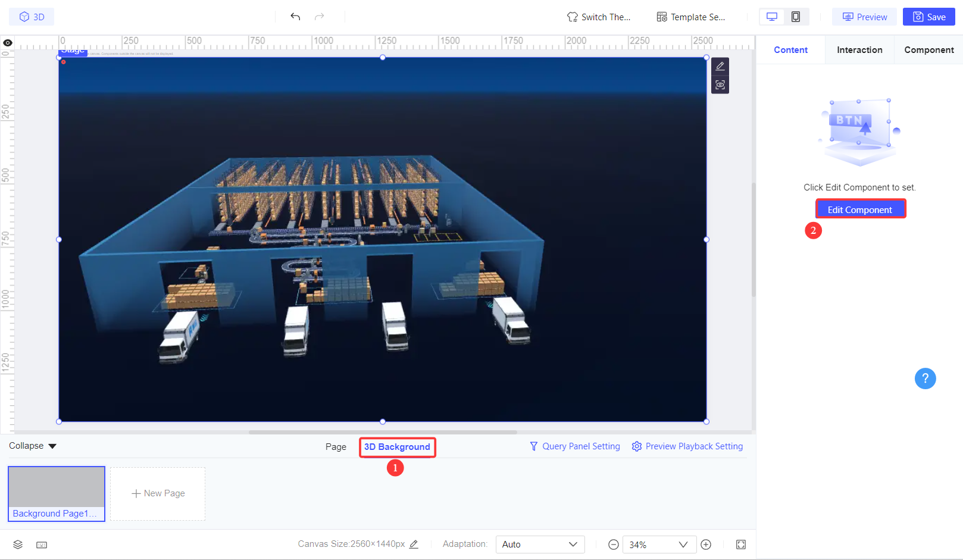Open Preview Playback Setting
Image resolution: width=963 pixels, height=560 pixels.
pyautogui.click(x=687, y=446)
